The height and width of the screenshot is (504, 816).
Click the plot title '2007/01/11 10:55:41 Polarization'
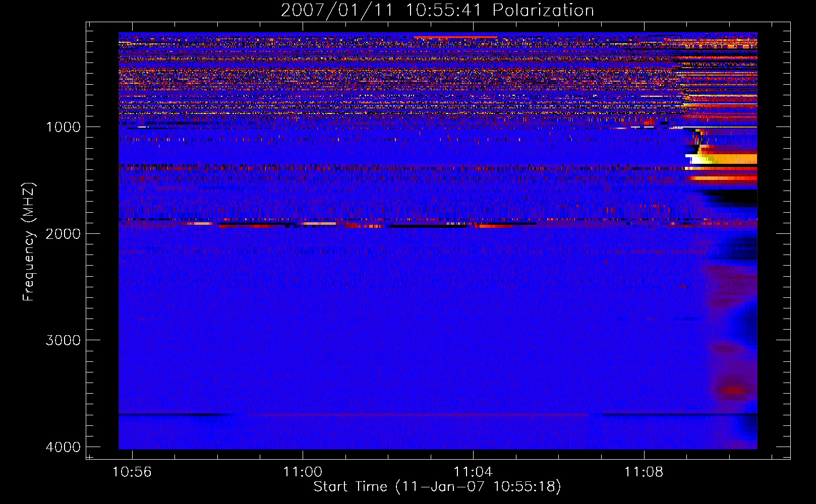click(x=437, y=10)
